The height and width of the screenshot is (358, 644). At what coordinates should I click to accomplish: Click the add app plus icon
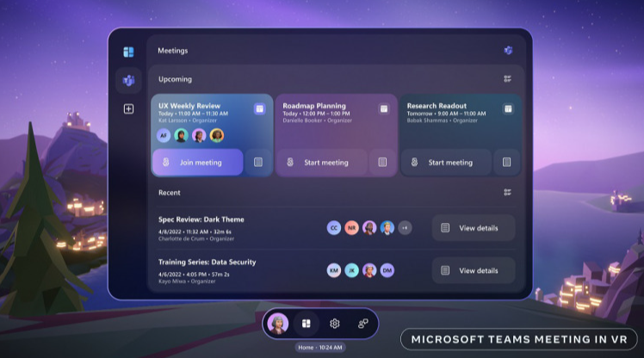coord(128,108)
